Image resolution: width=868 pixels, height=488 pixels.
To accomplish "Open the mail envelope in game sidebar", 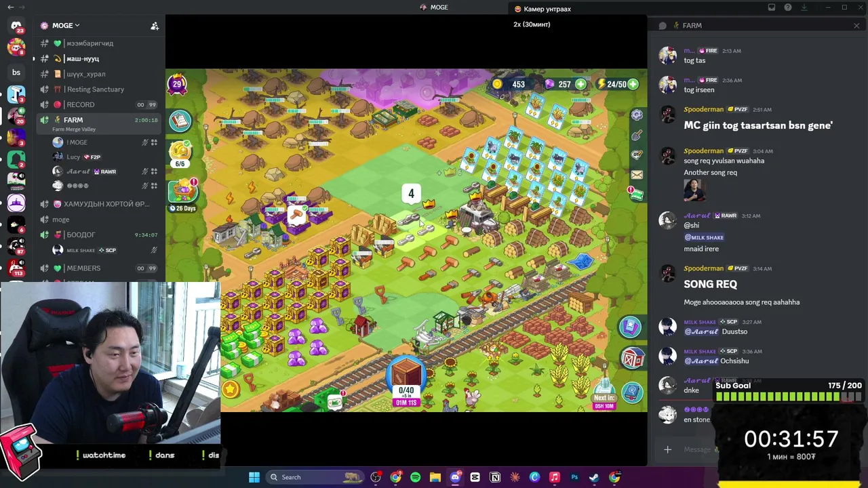I will pyautogui.click(x=636, y=175).
